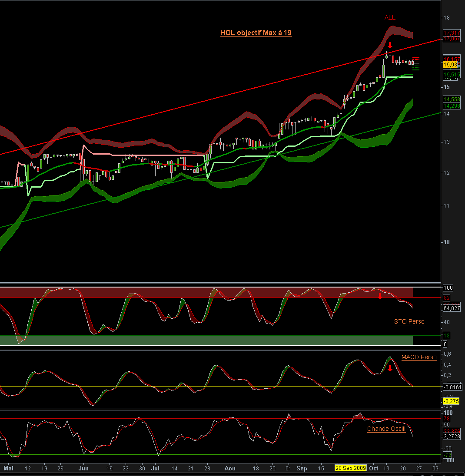The height and width of the screenshot is (476, 465).
Task: Click the "Sep" month label on the time axis
Action: [x=302, y=469]
